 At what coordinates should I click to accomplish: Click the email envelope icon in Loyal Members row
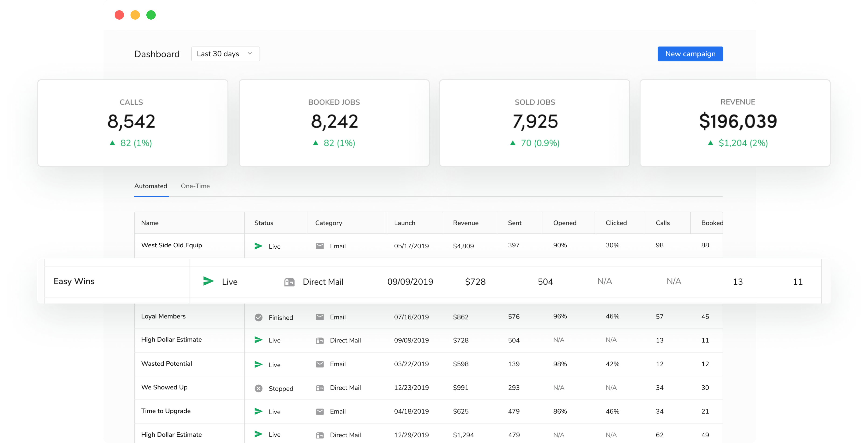tap(320, 317)
